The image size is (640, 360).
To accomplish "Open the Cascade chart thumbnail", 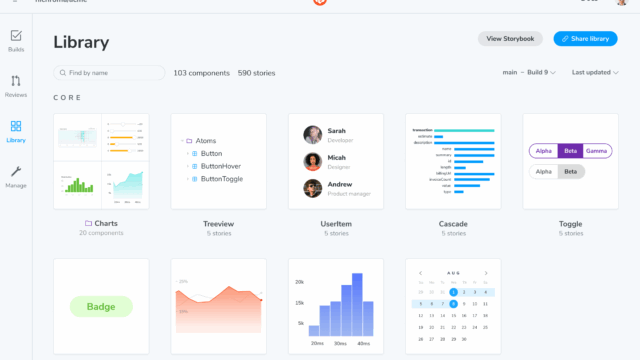I will coord(453,162).
